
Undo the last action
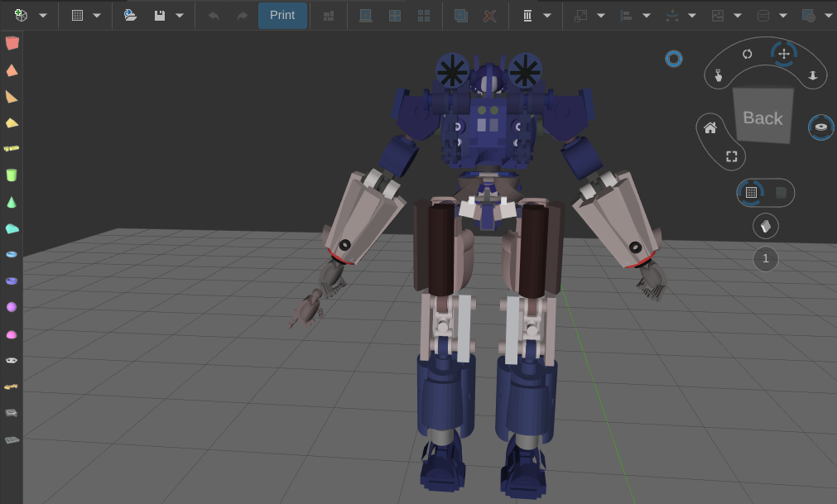212,14
